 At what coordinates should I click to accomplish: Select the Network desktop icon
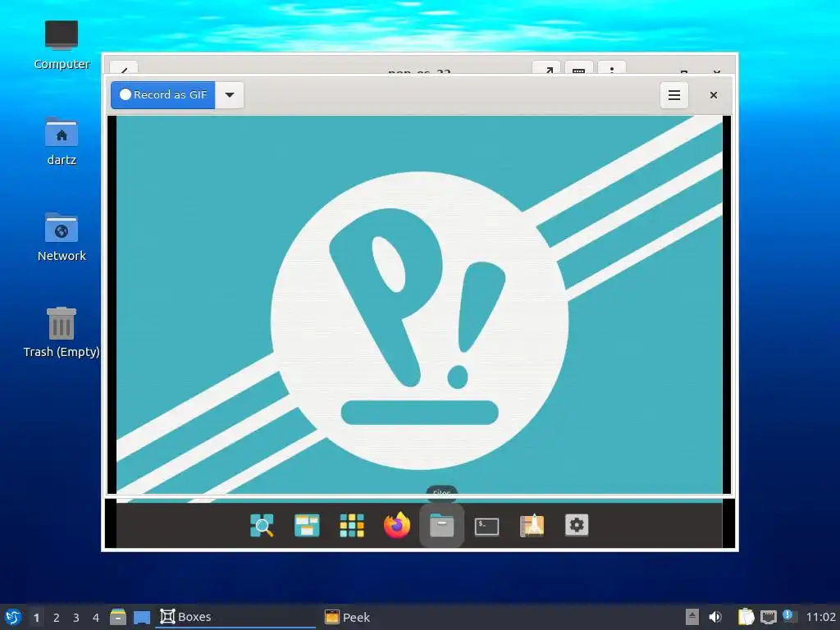tap(62, 237)
